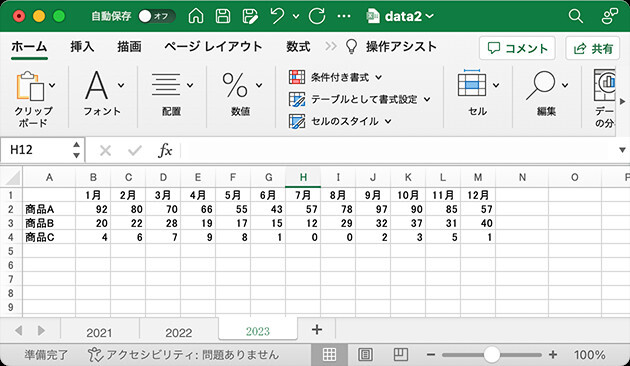Expand the 編集 dropdown arrow
The width and height of the screenshot is (630, 366).
point(565,85)
